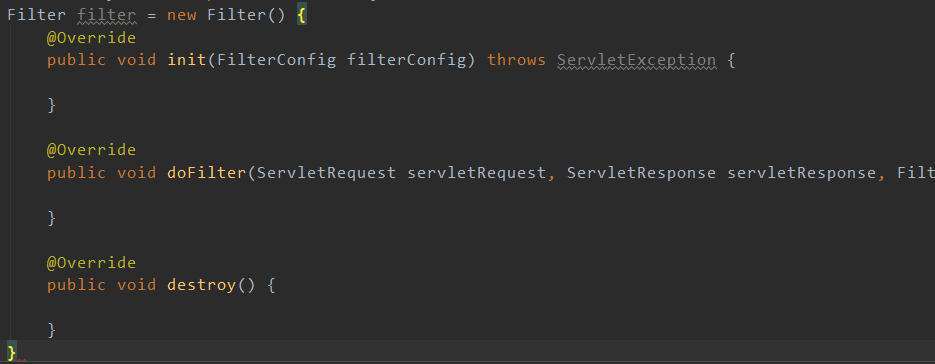This screenshot has height=364, width=935.
Task: Click the servletRequest parameter name
Action: point(476,173)
